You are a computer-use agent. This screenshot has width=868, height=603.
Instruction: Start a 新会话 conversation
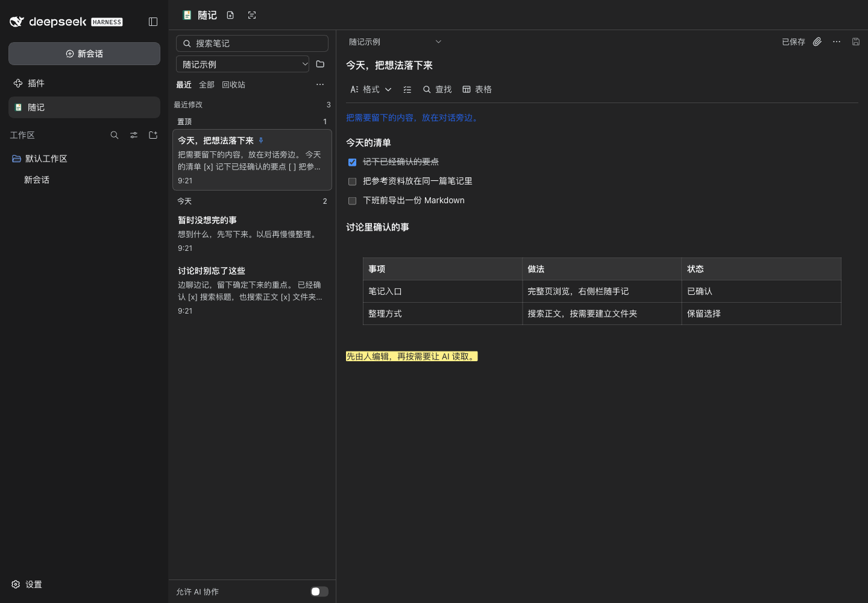84,54
